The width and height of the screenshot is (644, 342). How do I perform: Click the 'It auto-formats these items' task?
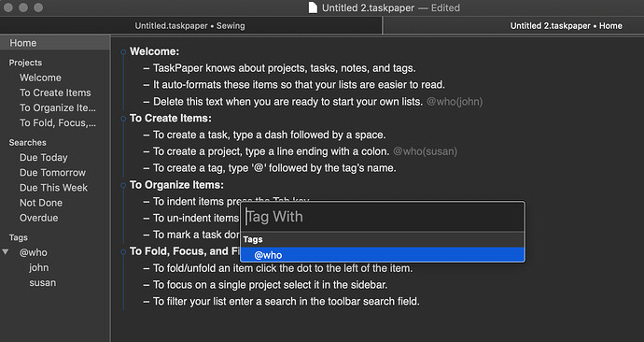coord(299,85)
